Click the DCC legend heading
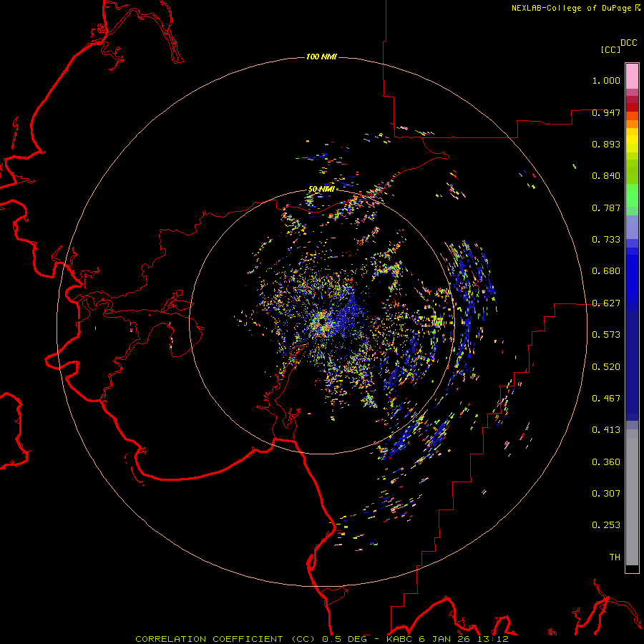This screenshot has width=644, height=644. [x=628, y=43]
